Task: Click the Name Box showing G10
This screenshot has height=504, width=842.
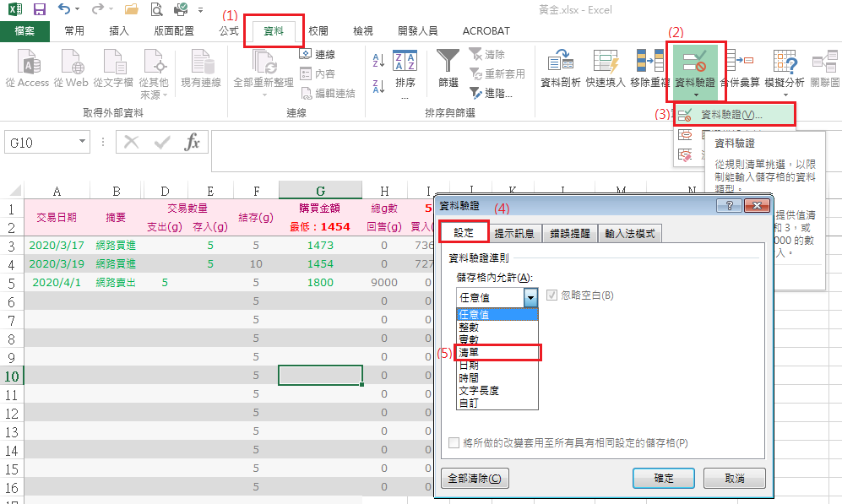Action: click(41, 142)
